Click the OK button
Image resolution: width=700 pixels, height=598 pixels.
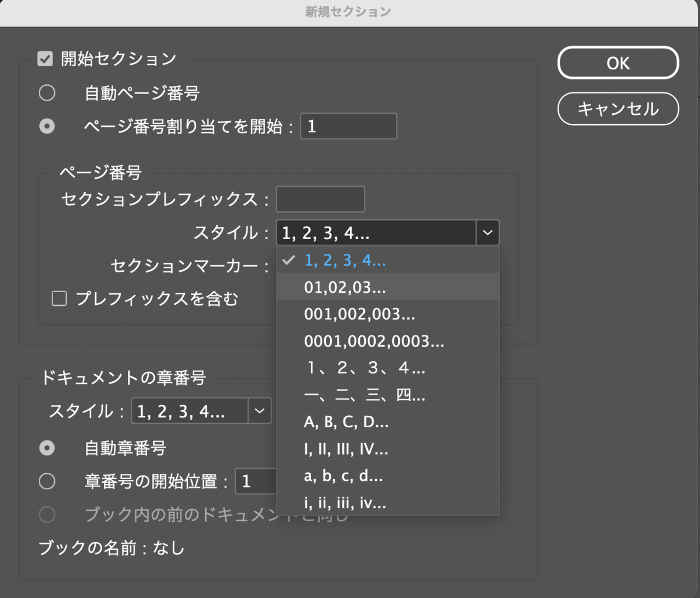point(618,63)
